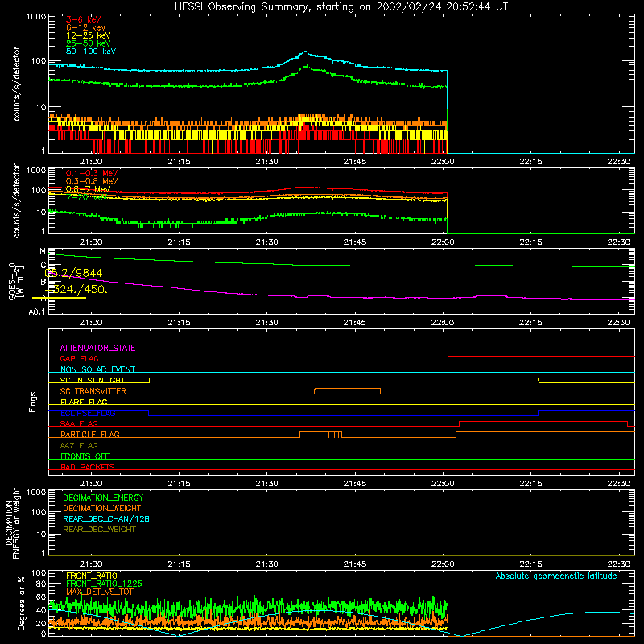Click the SC_IN_SUNLIGHT flag label
This screenshot has height=644, width=644.
(x=93, y=380)
